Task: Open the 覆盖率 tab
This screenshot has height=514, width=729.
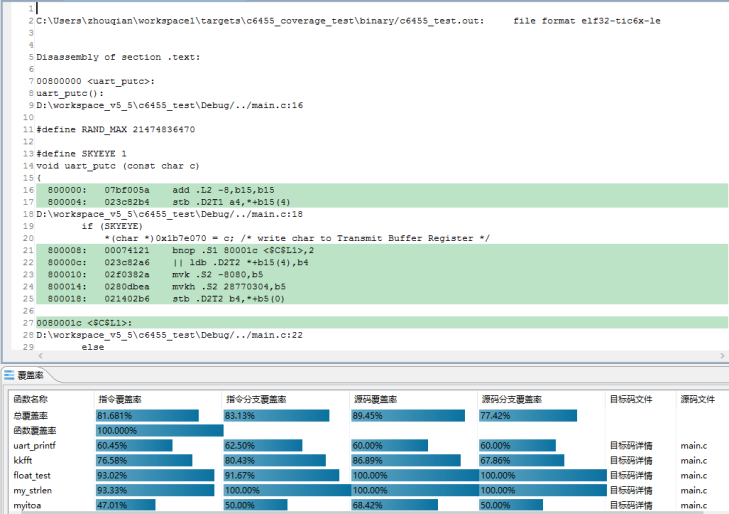Action: click(x=30, y=375)
